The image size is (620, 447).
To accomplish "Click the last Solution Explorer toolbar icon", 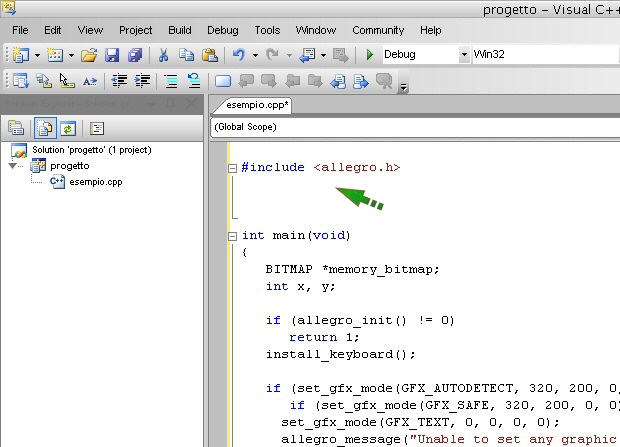I will (97, 129).
